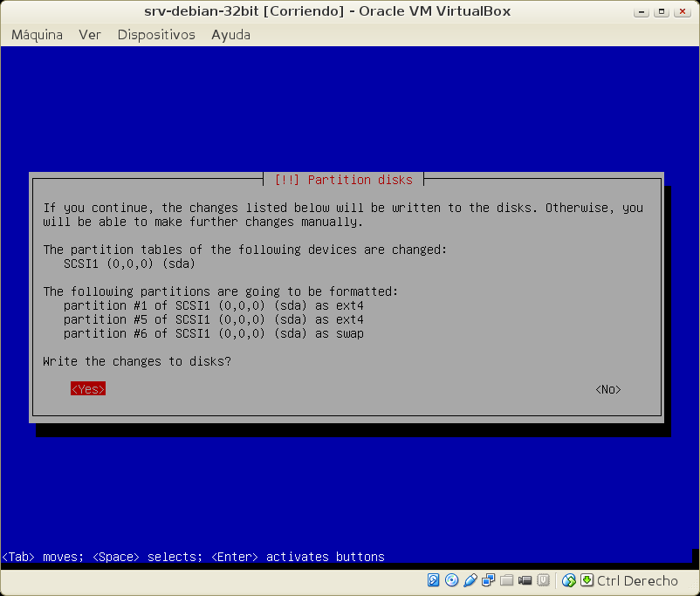This screenshot has width=700, height=596.
Task: Click the network adapters status icon
Action: pos(489,580)
